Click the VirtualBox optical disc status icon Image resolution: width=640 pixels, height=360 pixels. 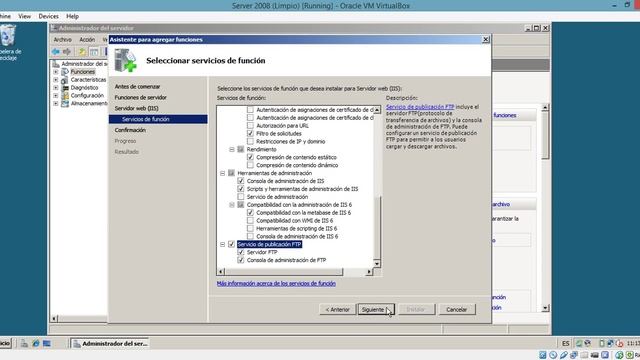click(553, 355)
